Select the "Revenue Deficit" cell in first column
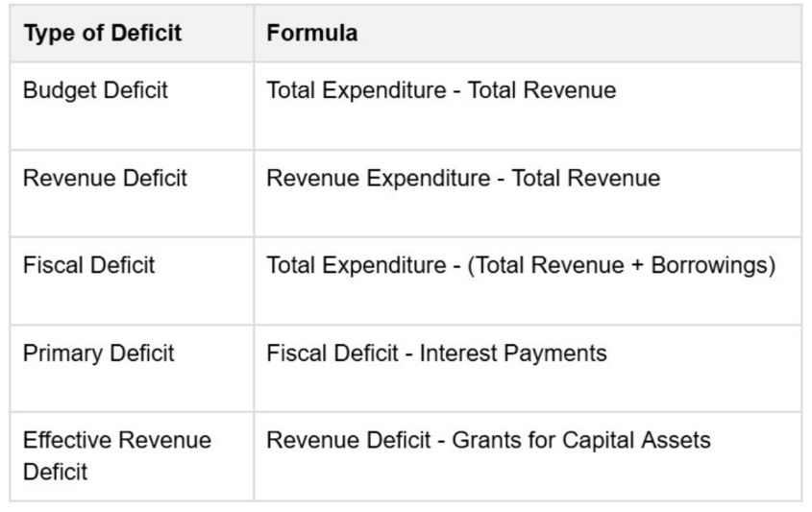Image resolution: width=812 pixels, height=512 pixels. [x=105, y=178]
